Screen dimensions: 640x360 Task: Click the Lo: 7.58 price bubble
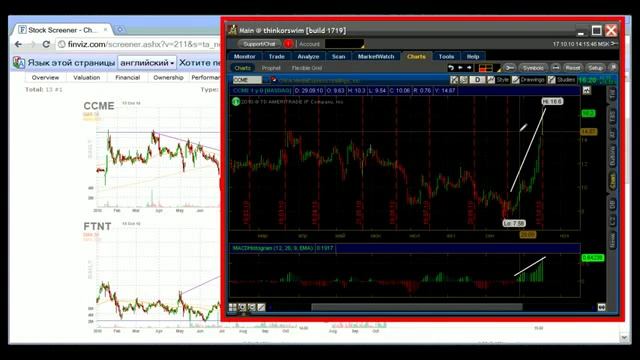click(x=514, y=223)
